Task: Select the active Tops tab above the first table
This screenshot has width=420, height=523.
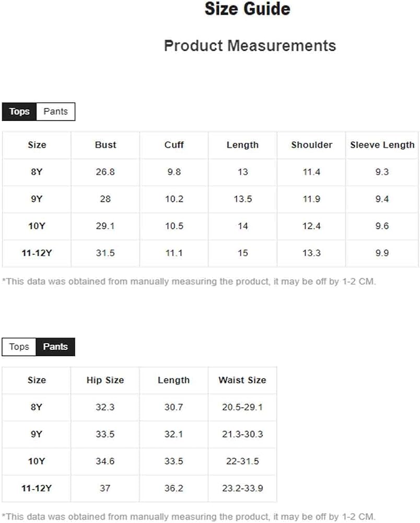Action: 19,111
